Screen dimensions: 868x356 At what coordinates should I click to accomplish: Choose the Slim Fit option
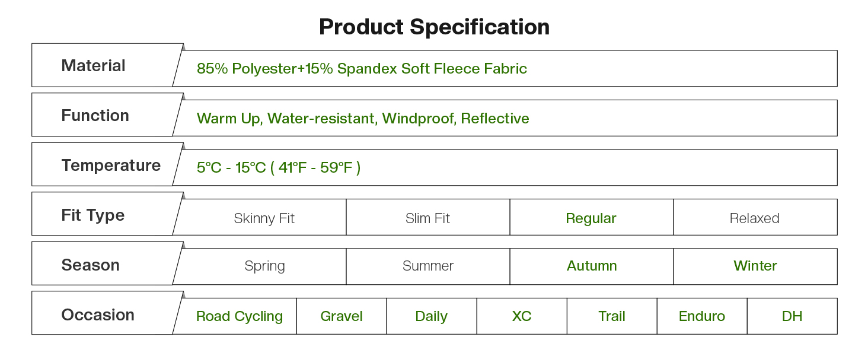coord(427,218)
